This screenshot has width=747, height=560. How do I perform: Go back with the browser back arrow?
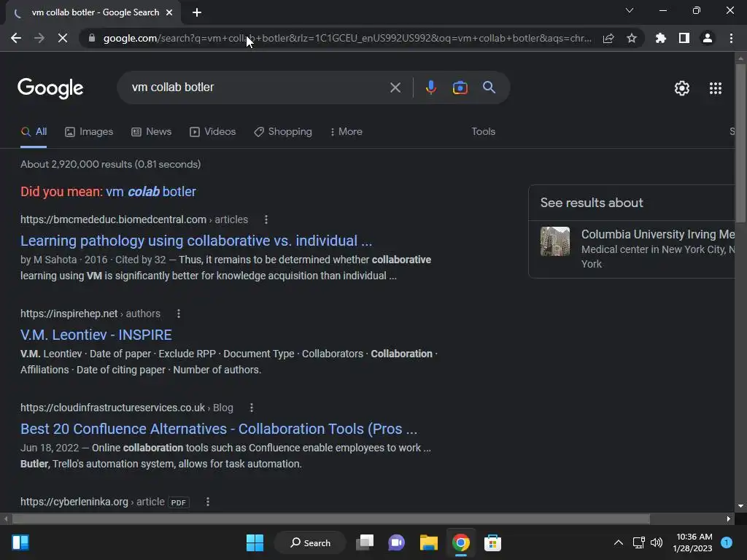[16, 38]
